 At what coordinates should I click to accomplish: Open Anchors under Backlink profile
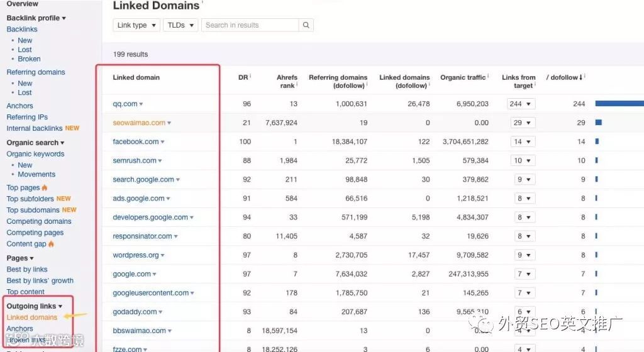pyautogui.click(x=19, y=106)
